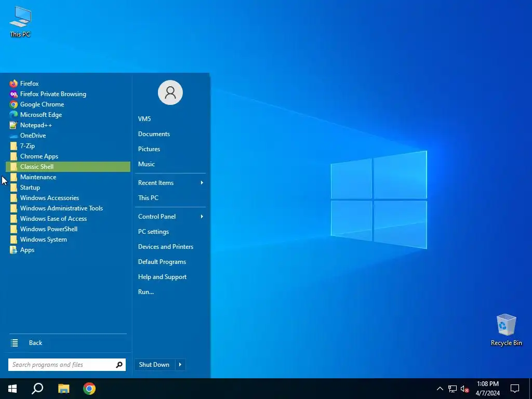Select the Recycle Bin desktop icon
The width and height of the screenshot is (532, 399).
click(x=506, y=330)
